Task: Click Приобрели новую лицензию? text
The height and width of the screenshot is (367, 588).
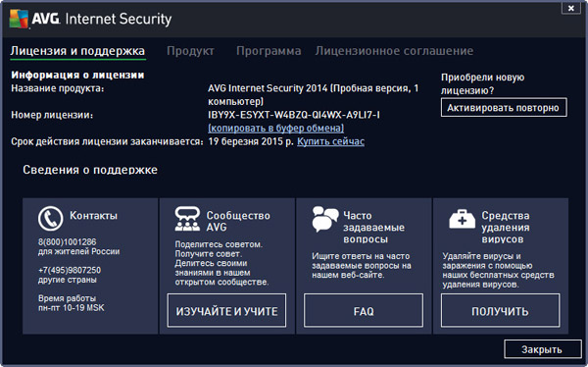Action: tap(482, 83)
